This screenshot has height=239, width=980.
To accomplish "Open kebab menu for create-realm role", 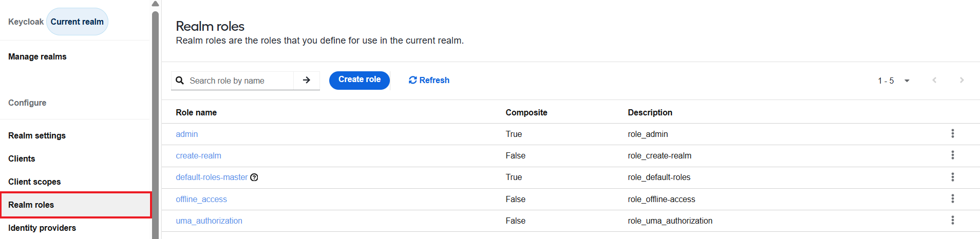I will click(952, 155).
